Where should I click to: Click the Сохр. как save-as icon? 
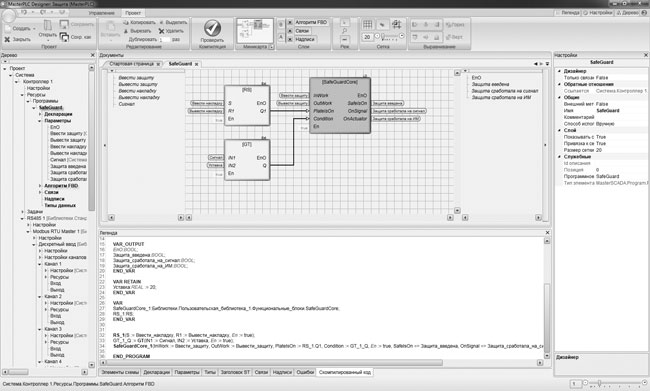64,37
